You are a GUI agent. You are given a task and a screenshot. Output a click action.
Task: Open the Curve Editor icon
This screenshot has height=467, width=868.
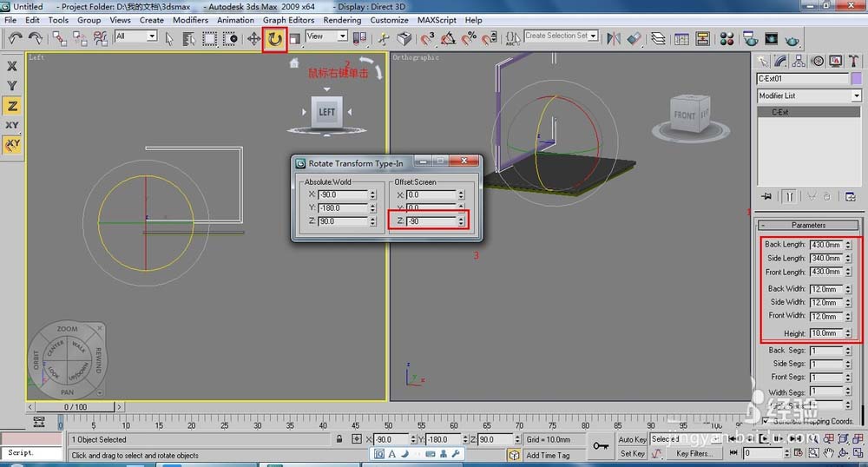pyautogui.click(x=682, y=38)
